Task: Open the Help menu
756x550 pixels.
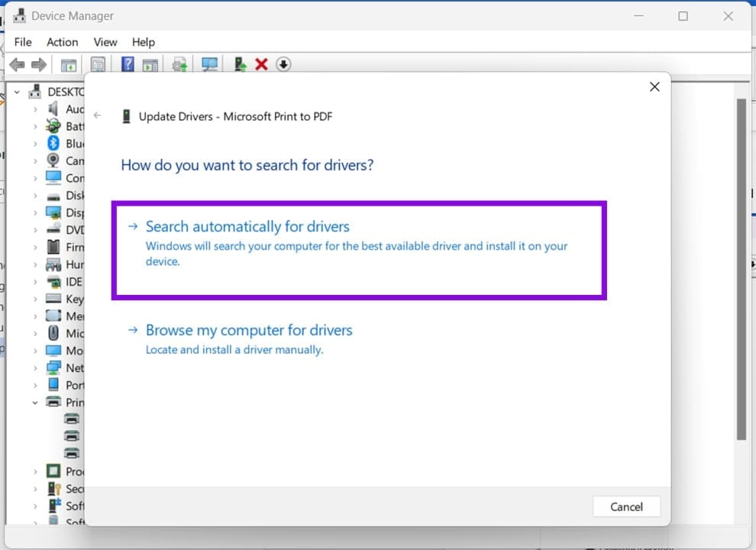Action: click(x=144, y=42)
